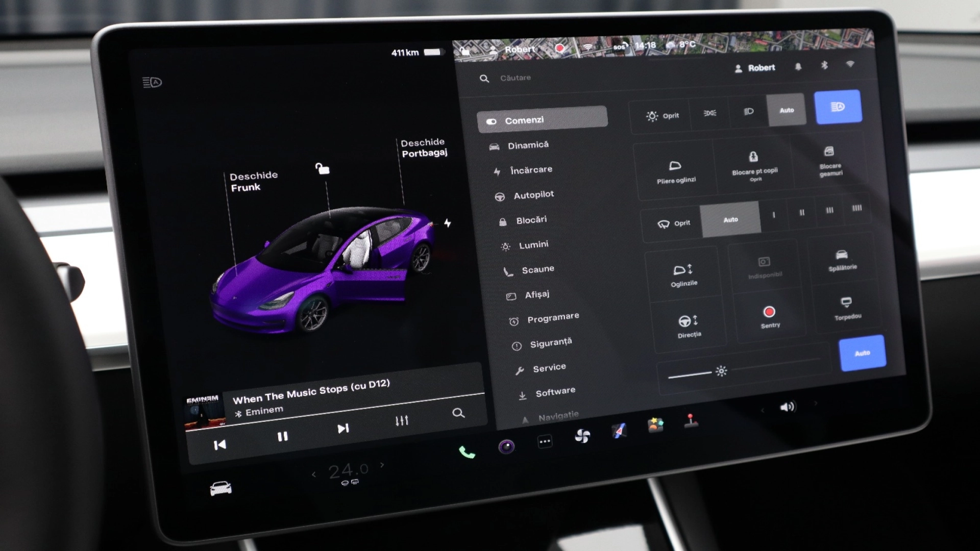The image size is (980, 551).
Task: Toggle the high beam headlights button
Action: tap(838, 107)
